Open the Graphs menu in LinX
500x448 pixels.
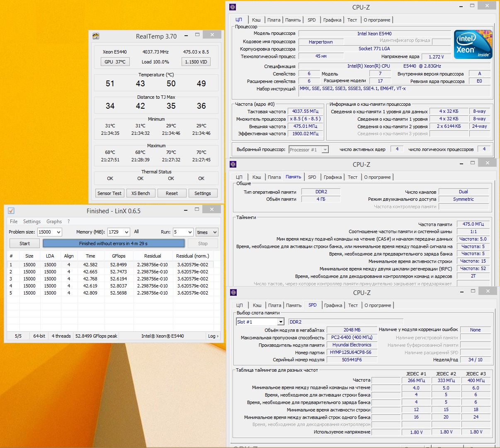(x=54, y=222)
